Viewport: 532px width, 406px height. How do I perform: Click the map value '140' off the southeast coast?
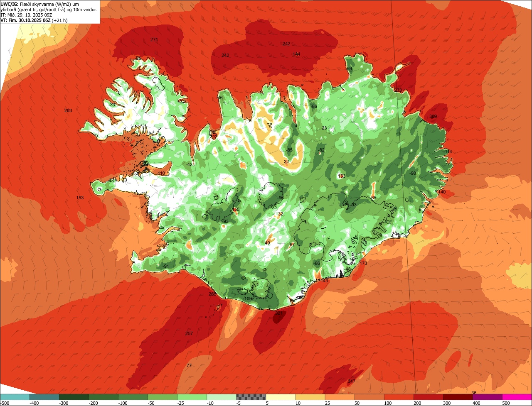pyautogui.click(x=441, y=192)
